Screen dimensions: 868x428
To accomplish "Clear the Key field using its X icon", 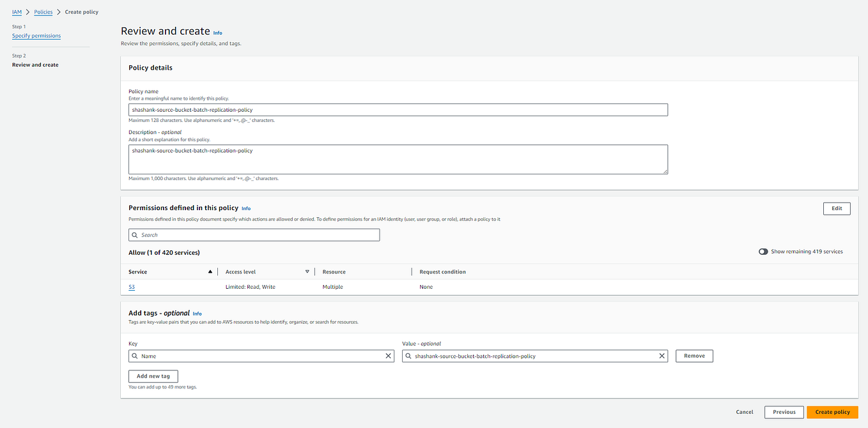I will pyautogui.click(x=388, y=356).
